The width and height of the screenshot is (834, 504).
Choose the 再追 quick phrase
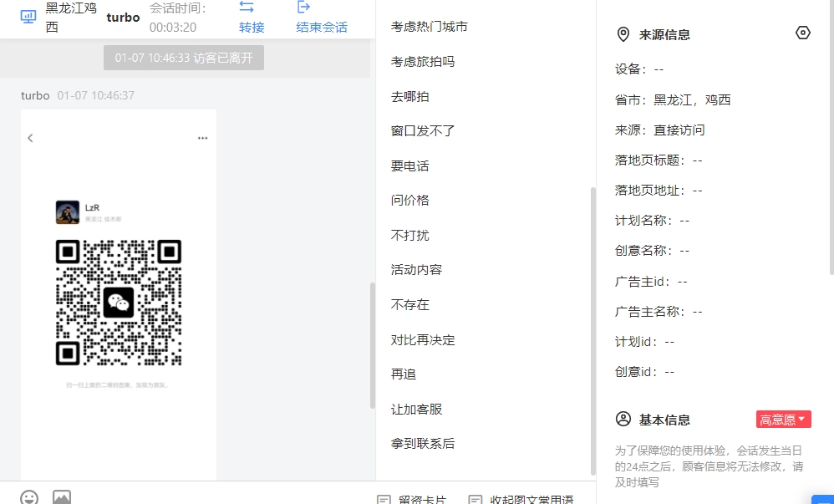point(404,374)
